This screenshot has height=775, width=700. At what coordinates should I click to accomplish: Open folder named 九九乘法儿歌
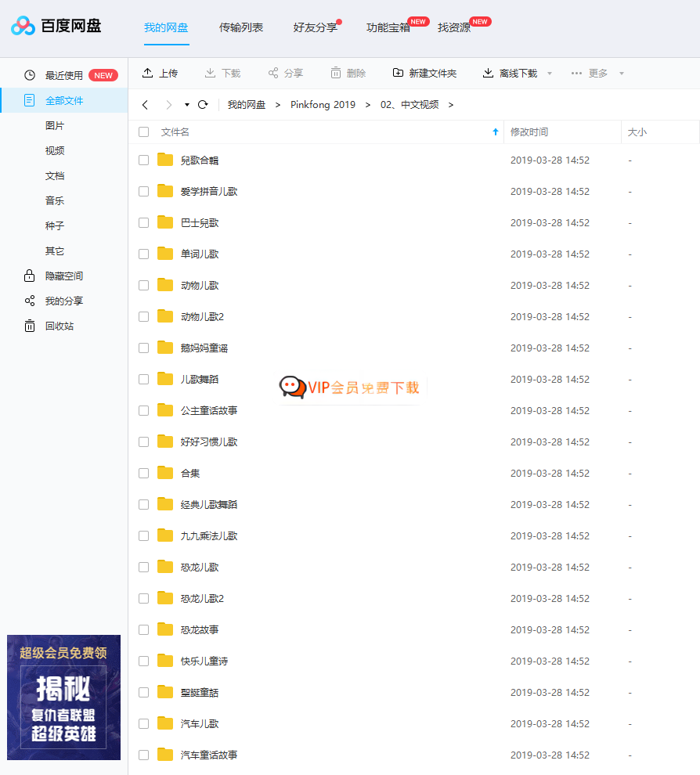pyautogui.click(x=209, y=535)
